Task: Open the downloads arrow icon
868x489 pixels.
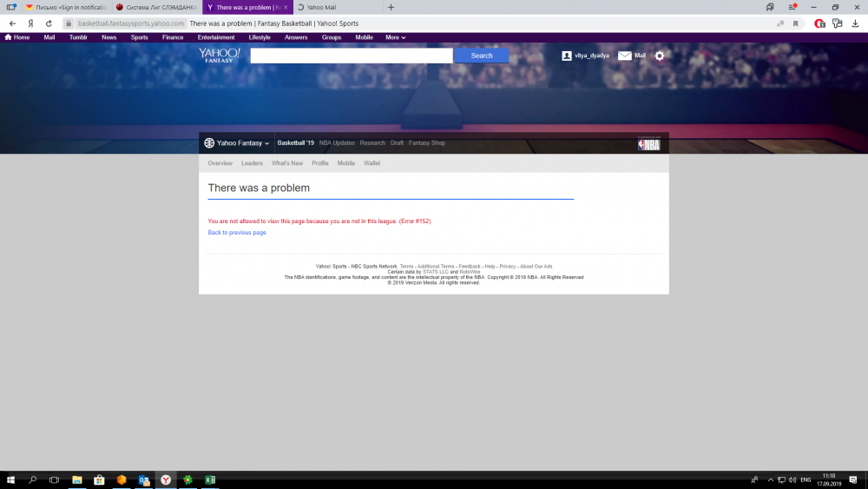Action: 855,23
